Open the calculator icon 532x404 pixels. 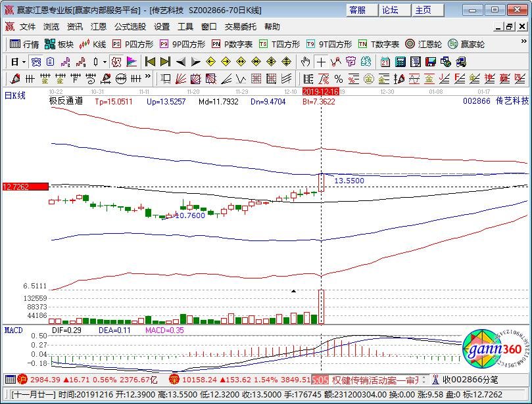pos(400,62)
